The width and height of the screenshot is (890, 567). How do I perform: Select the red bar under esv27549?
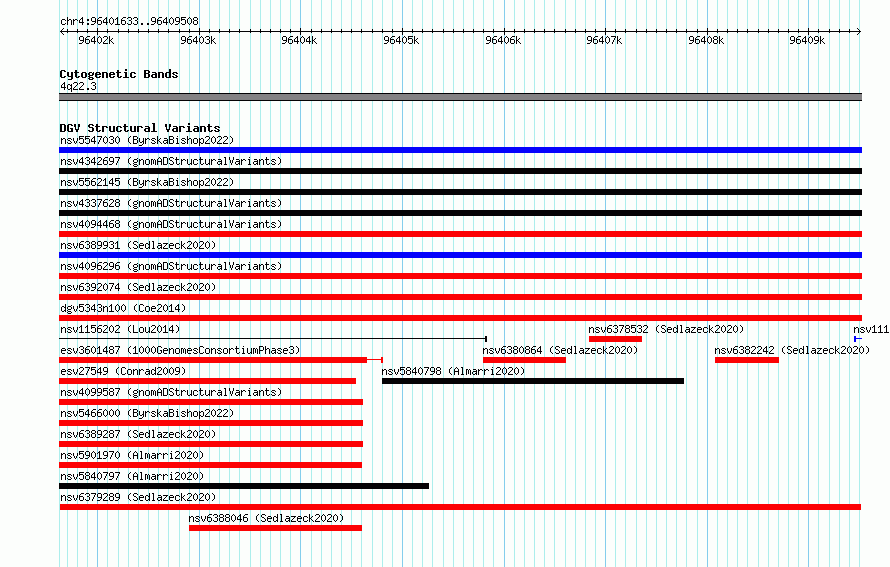(x=207, y=381)
